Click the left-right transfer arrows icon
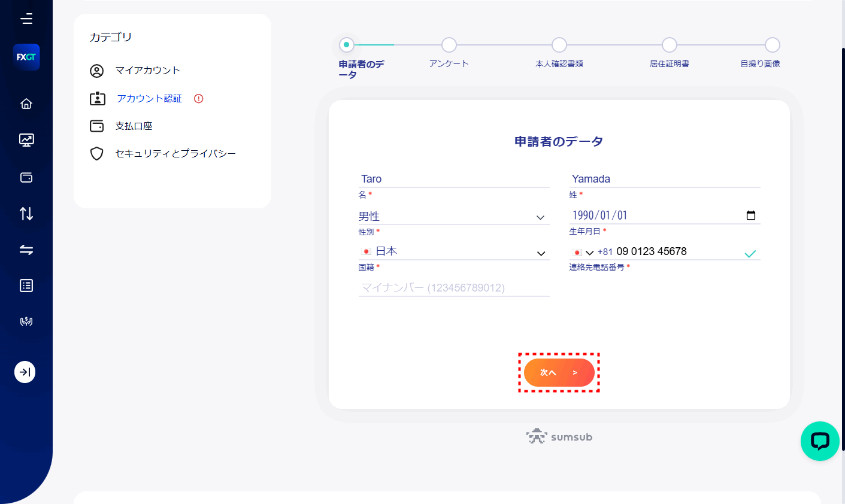The width and height of the screenshot is (845, 504). [26, 250]
